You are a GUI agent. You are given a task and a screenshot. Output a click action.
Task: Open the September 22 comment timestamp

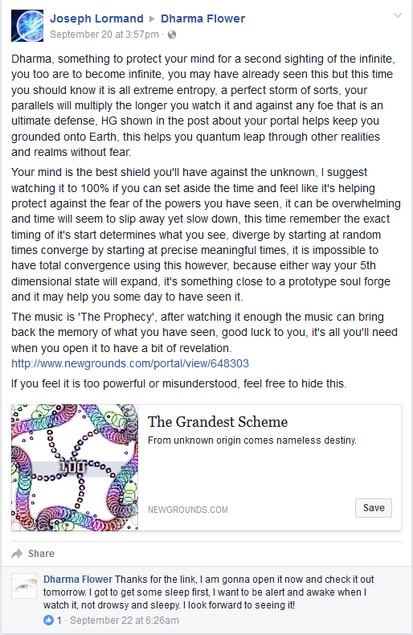coord(124,620)
